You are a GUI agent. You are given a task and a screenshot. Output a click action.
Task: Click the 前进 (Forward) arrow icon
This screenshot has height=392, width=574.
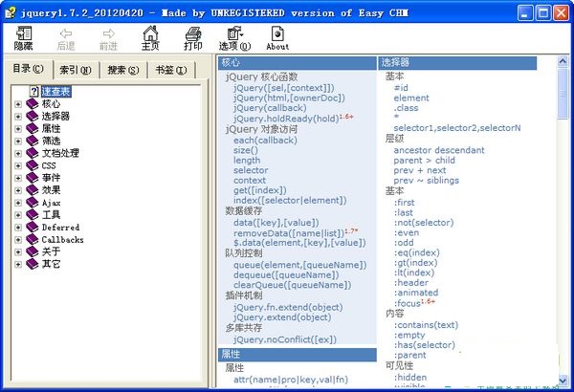point(109,33)
